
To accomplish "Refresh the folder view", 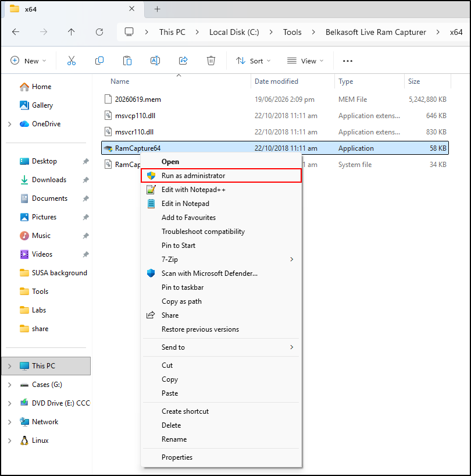I will (x=99, y=32).
